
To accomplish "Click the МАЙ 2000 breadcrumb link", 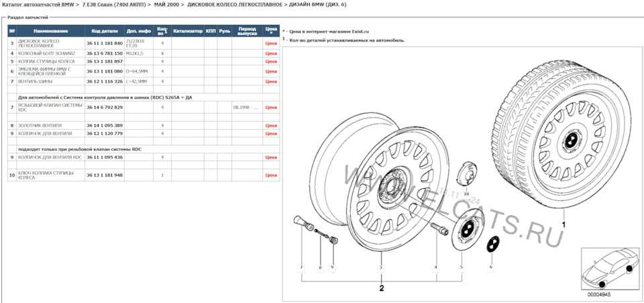I will point(166,4).
